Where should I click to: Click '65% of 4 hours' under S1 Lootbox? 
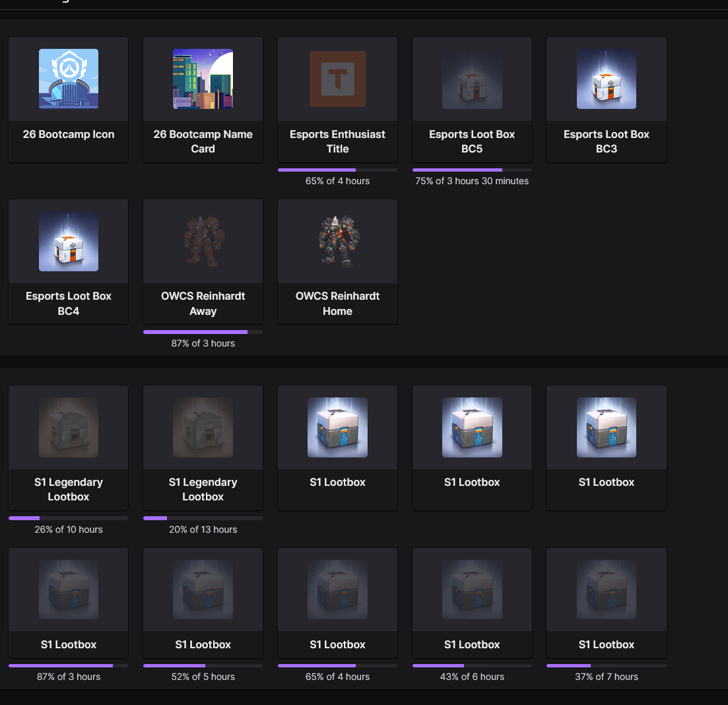point(337,677)
